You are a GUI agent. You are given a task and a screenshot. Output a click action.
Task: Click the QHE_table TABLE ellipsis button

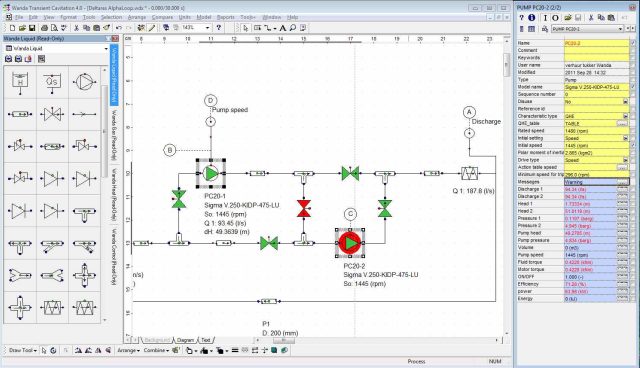point(622,124)
